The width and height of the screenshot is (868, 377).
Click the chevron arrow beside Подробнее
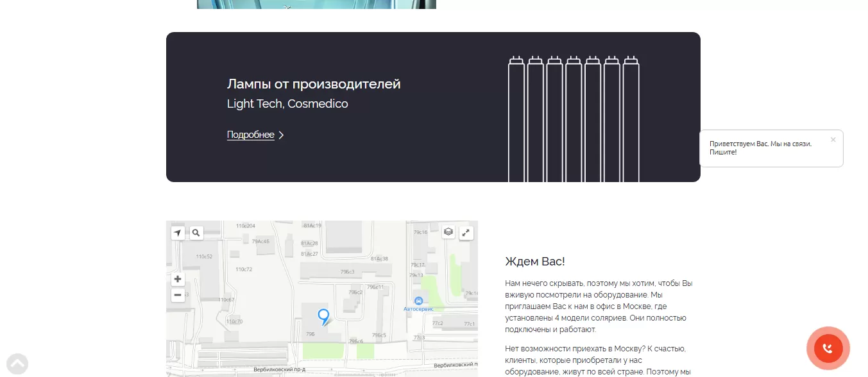pyautogui.click(x=281, y=135)
